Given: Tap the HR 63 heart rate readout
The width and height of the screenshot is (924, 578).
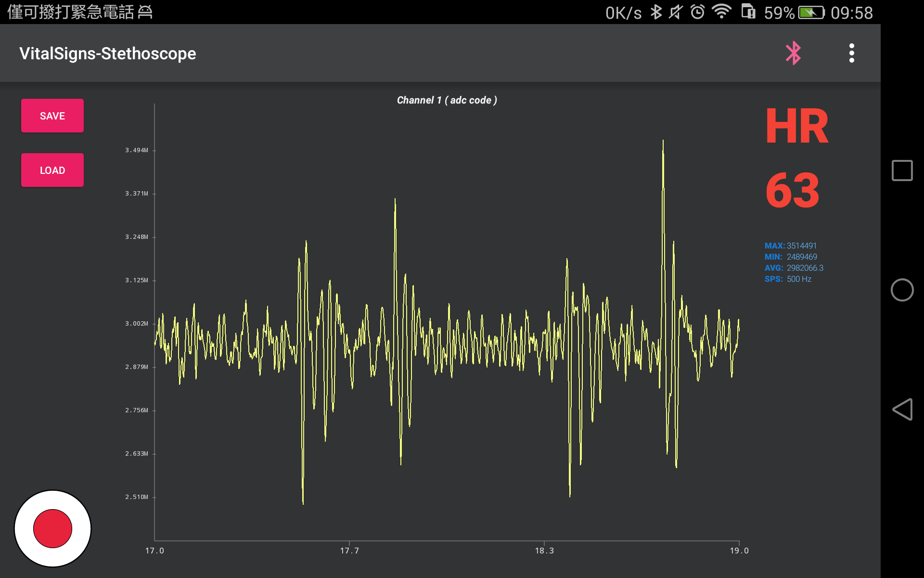Looking at the screenshot, I should [793, 190].
